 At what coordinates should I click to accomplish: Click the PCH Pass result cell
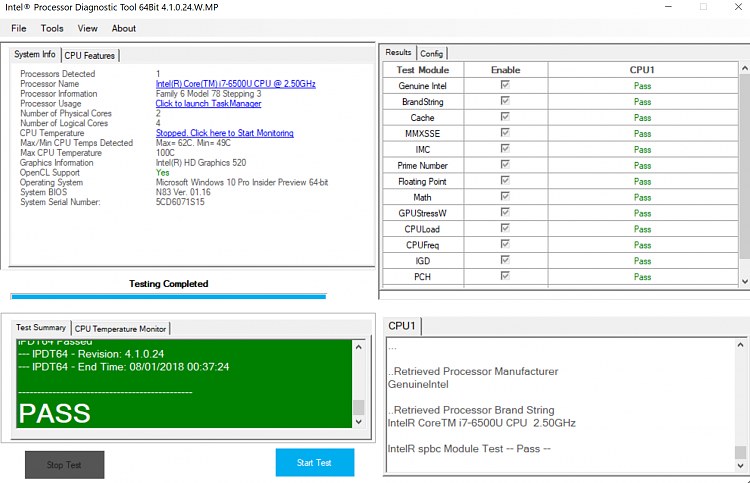point(642,277)
